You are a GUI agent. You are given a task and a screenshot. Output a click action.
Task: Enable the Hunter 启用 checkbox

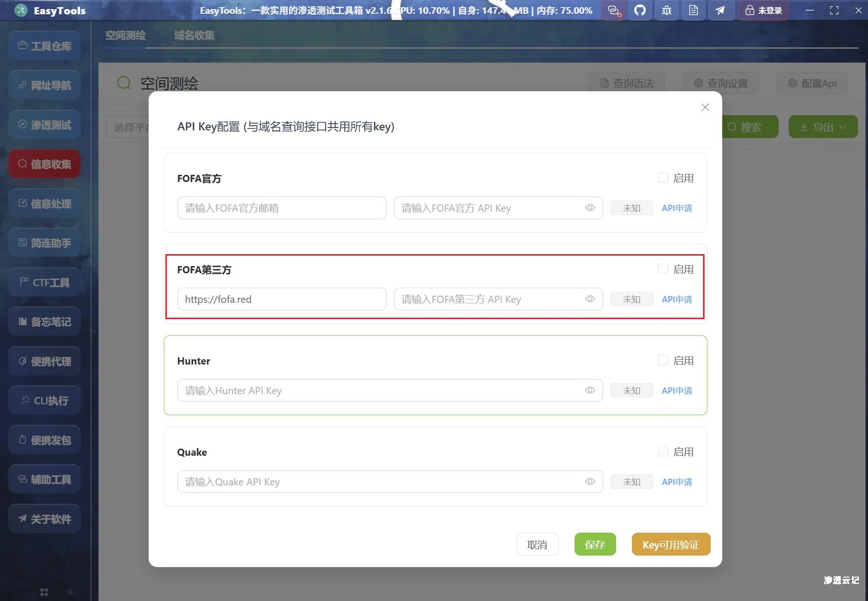pos(663,360)
